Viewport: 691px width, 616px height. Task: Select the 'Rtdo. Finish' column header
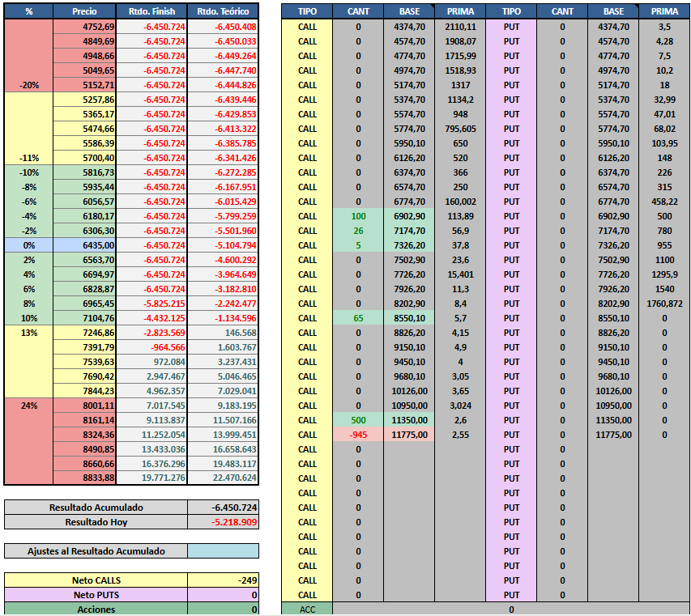tap(151, 11)
